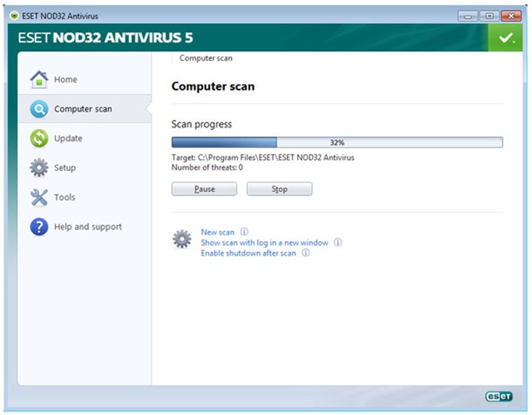Screen dimensions: 532x415
Task: Show scan with log in a new window
Action: click(x=265, y=243)
